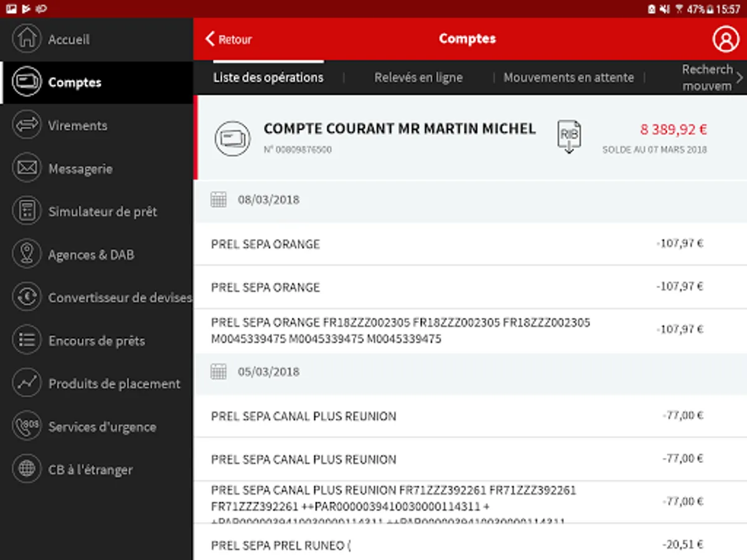Open the user profile icon
Screen dimensions: 747x560
pos(725,39)
